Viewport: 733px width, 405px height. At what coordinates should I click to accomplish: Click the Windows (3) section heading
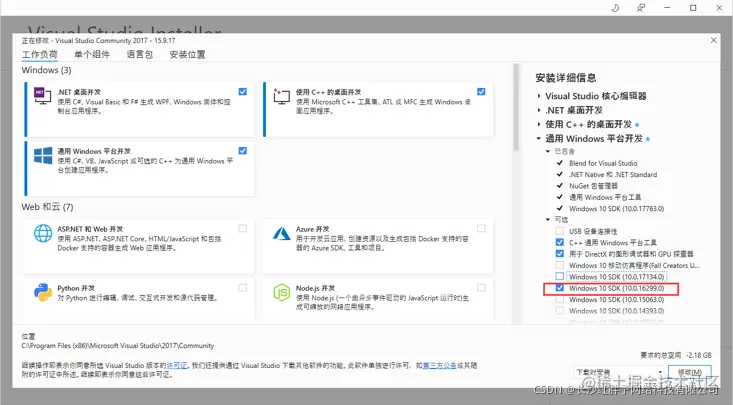click(x=46, y=70)
